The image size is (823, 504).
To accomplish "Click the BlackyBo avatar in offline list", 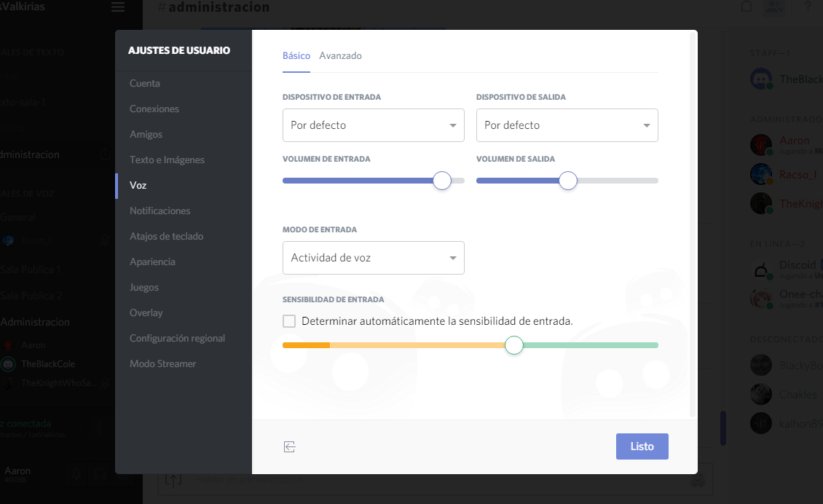I will [x=761, y=365].
